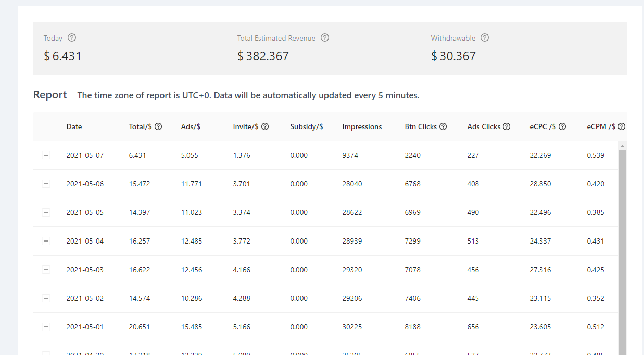This screenshot has height=355, width=644.
Task: Open details for 2021-05-04 row
Action: coord(46,241)
